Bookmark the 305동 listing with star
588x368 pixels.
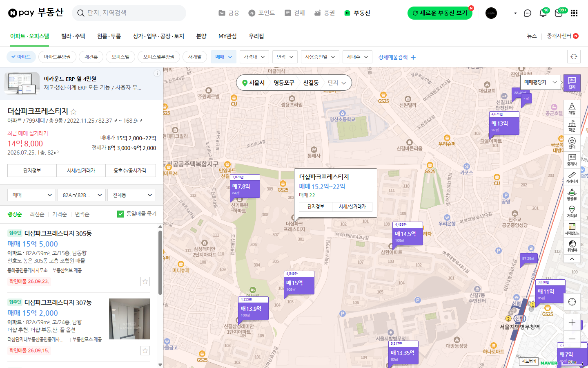click(x=145, y=281)
